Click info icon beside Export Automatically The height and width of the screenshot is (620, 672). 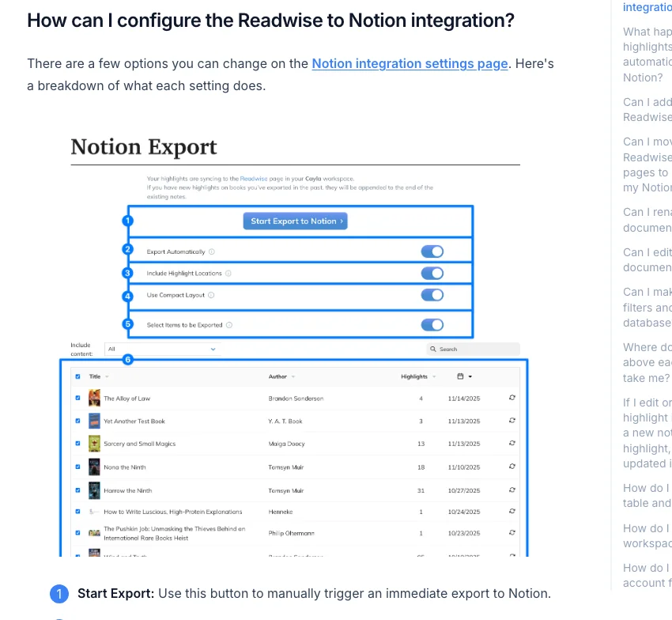212,251
